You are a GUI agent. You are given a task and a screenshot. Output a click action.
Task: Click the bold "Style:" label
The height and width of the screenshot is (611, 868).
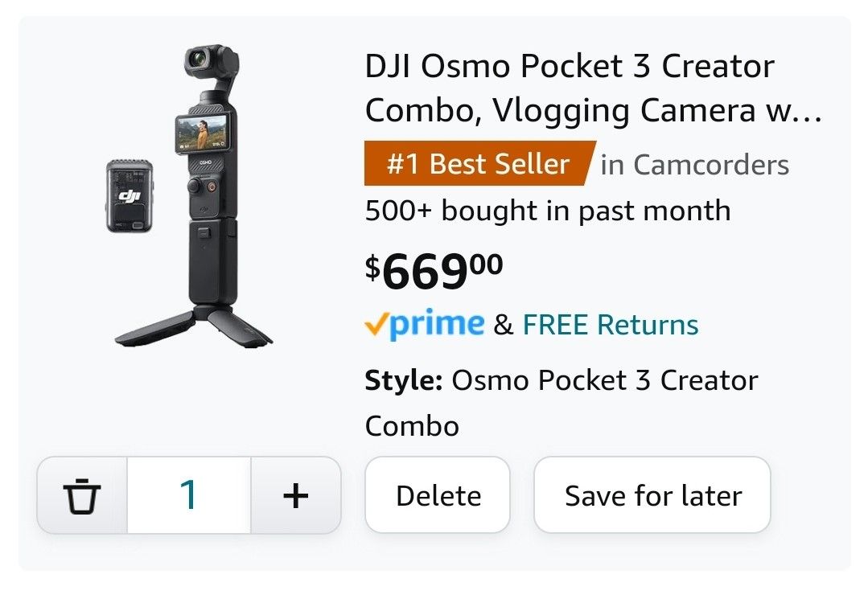(403, 379)
